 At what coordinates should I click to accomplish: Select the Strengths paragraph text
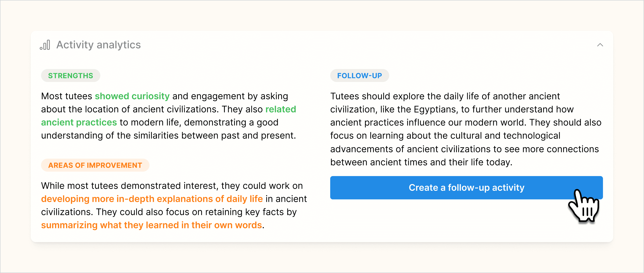click(167, 116)
